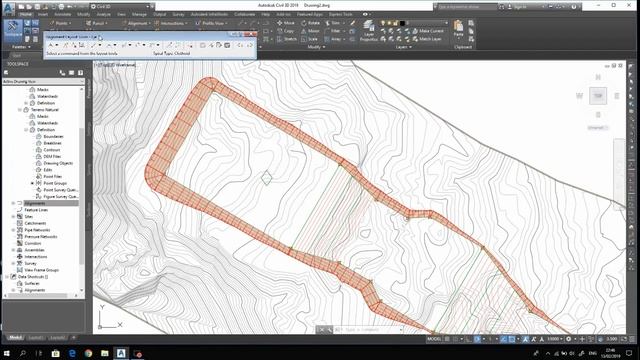Select Corridors item in Toolspace tree
This screenshot has height=360, width=640.
tap(33, 243)
